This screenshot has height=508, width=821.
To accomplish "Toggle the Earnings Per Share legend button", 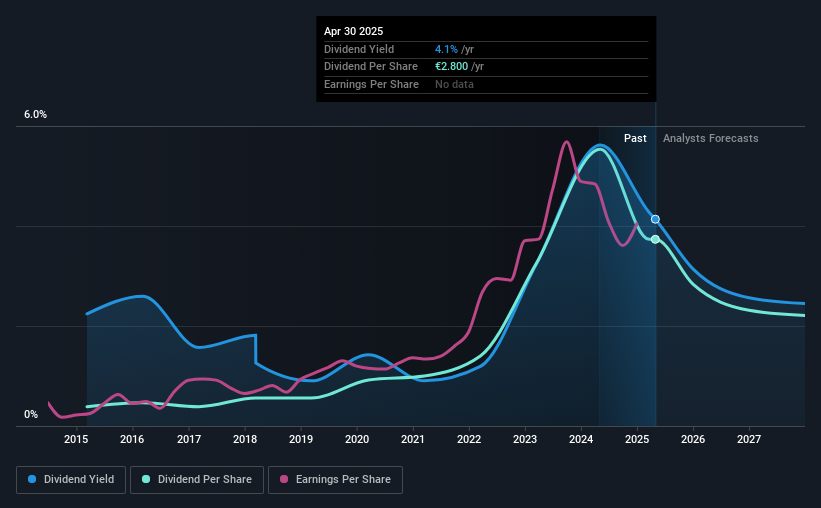I will click(335, 480).
